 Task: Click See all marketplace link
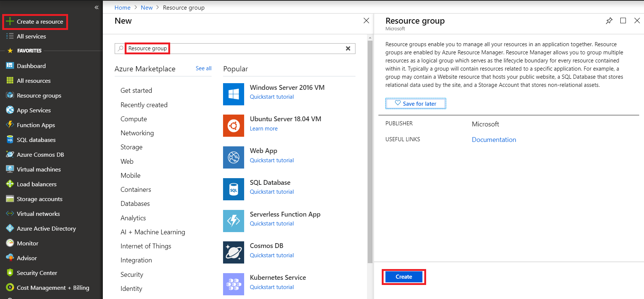[203, 68]
